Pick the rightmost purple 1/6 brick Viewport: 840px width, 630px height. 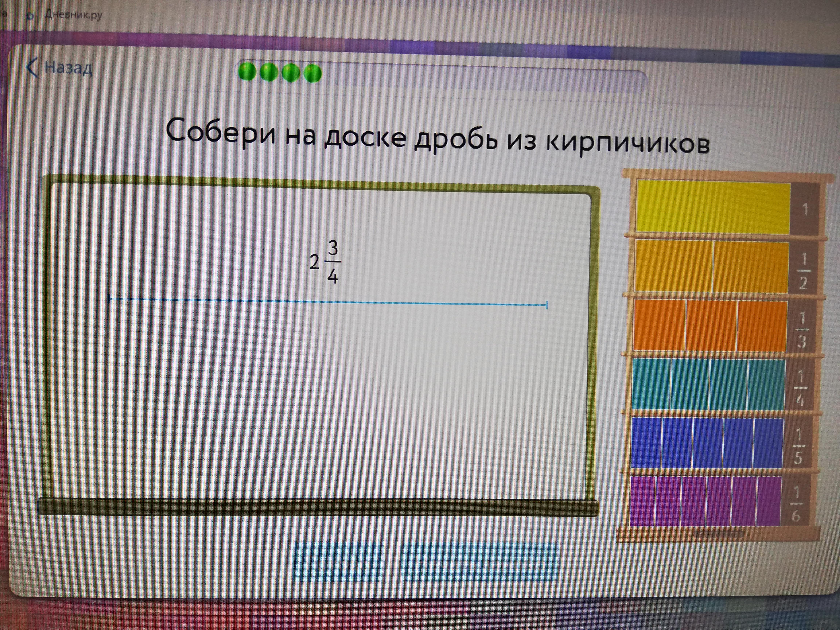(769, 501)
